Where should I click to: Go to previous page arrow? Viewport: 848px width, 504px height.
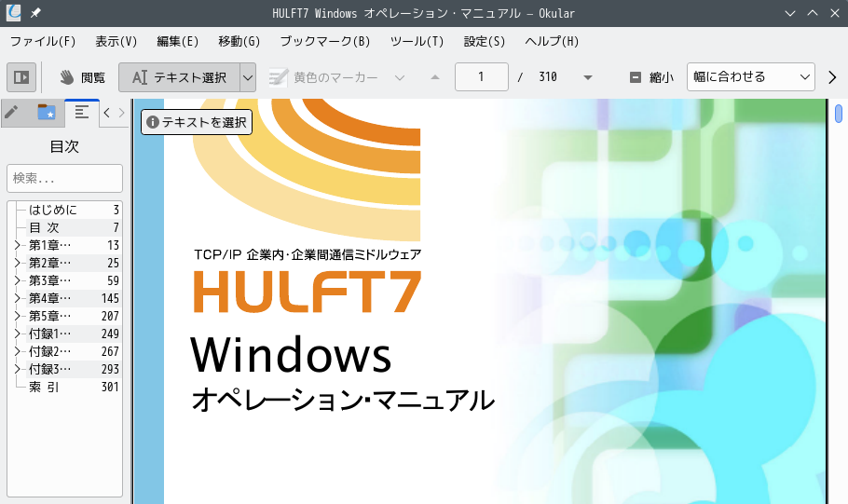click(435, 77)
